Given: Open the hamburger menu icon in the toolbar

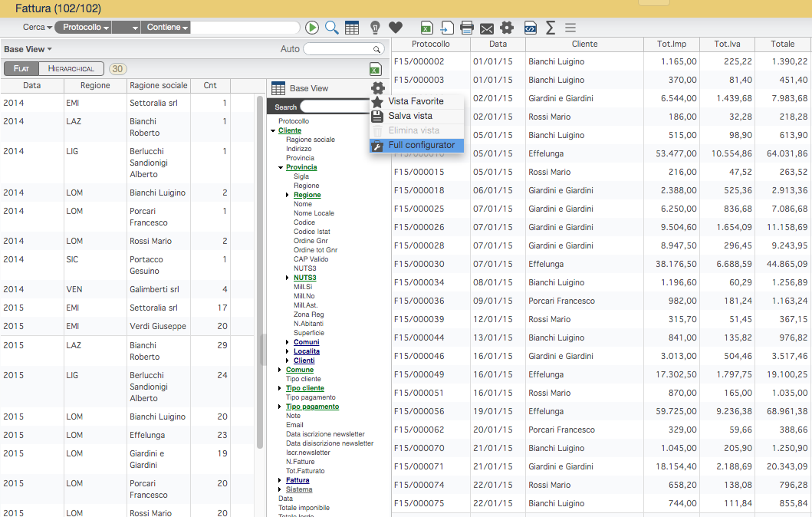Looking at the screenshot, I should [x=570, y=28].
